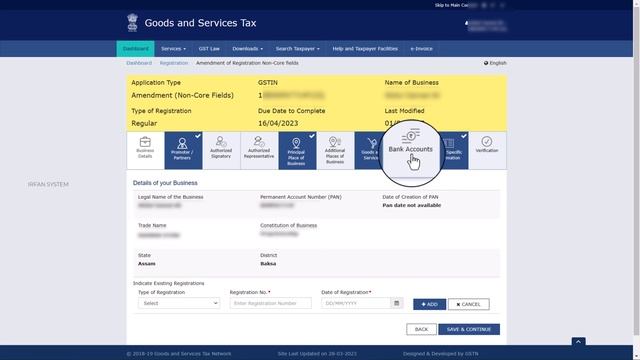The width and height of the screenshot is (640, 360).
Task: Focus the Date of Registration field
Action: pos(356,303)
